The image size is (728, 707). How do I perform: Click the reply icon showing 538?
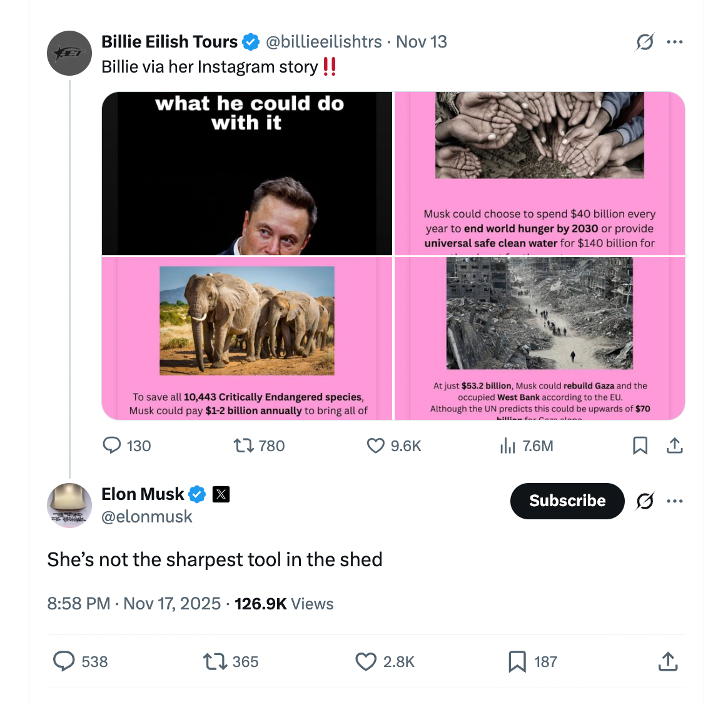64,661
